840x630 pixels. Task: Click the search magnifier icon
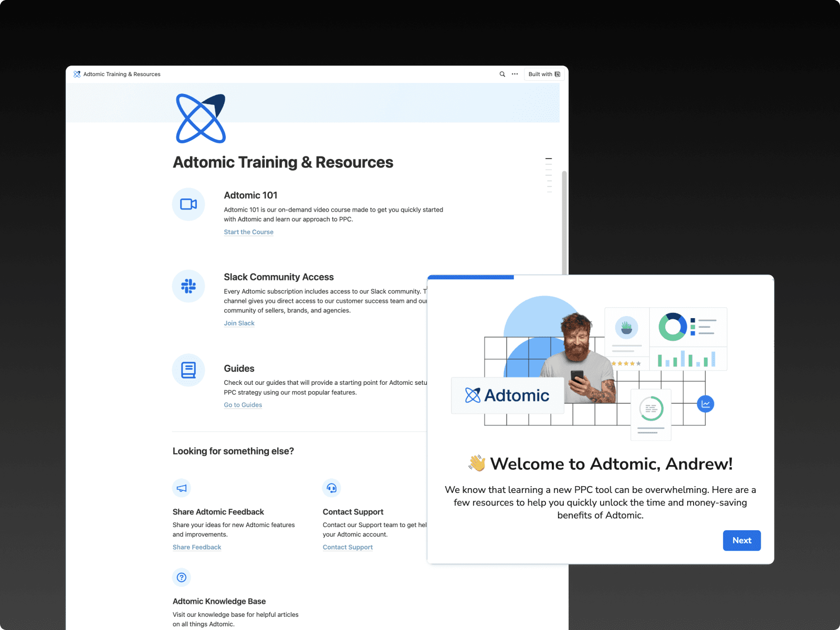coord(502,74)
